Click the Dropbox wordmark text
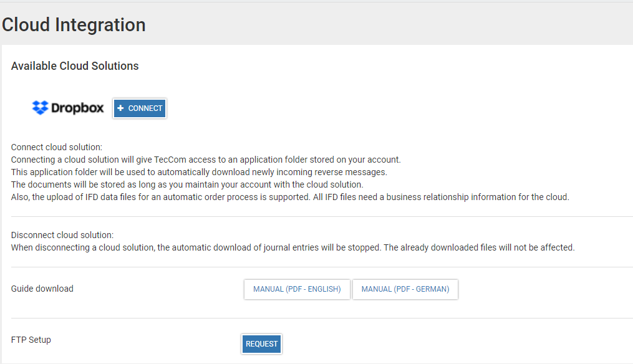The height and width of the screenshot is (364, 633). tap(77, 108)
